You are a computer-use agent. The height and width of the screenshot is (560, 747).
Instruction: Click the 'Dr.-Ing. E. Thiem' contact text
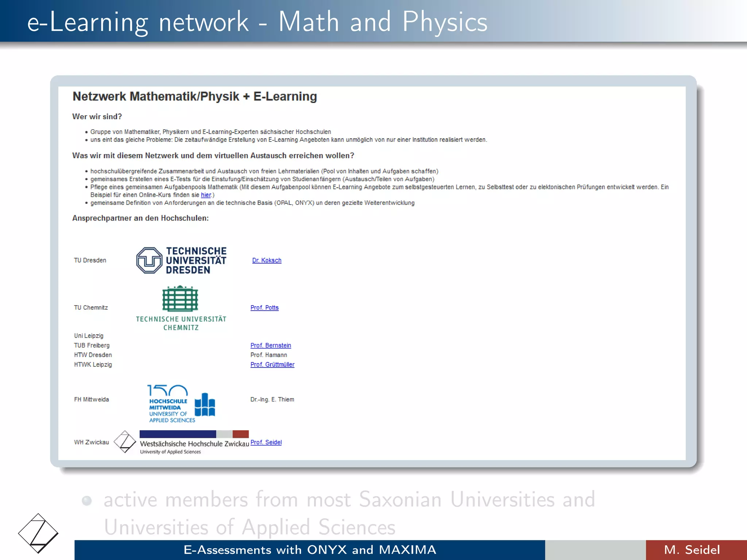pyautogui.click(x=272, y=400)
